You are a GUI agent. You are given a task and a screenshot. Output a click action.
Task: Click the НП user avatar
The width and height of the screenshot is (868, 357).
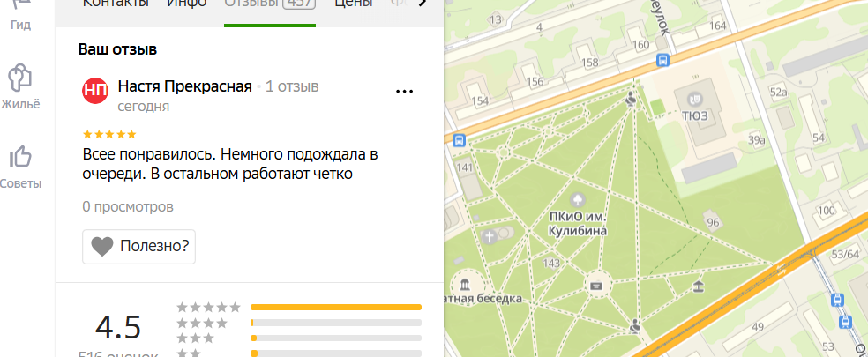[95, 91]
